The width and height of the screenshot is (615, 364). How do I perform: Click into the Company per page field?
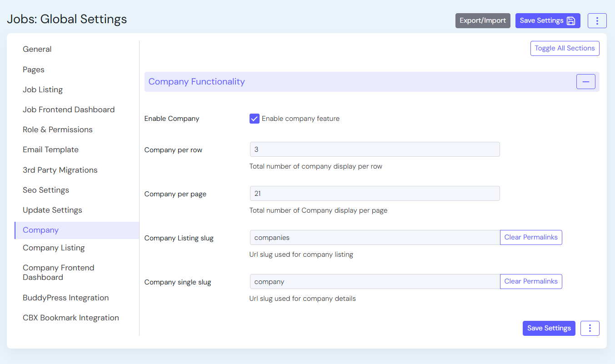coord(375,194)
